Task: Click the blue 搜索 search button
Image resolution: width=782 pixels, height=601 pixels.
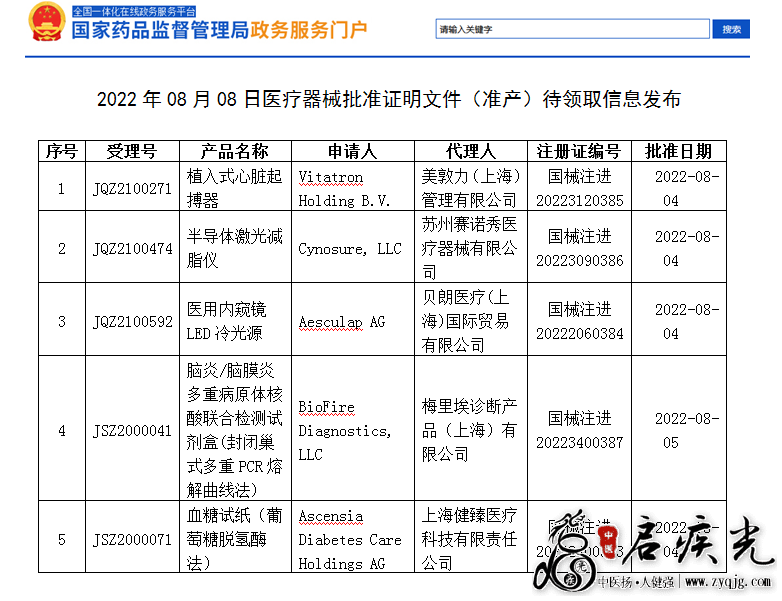Action: pos(731,29)
